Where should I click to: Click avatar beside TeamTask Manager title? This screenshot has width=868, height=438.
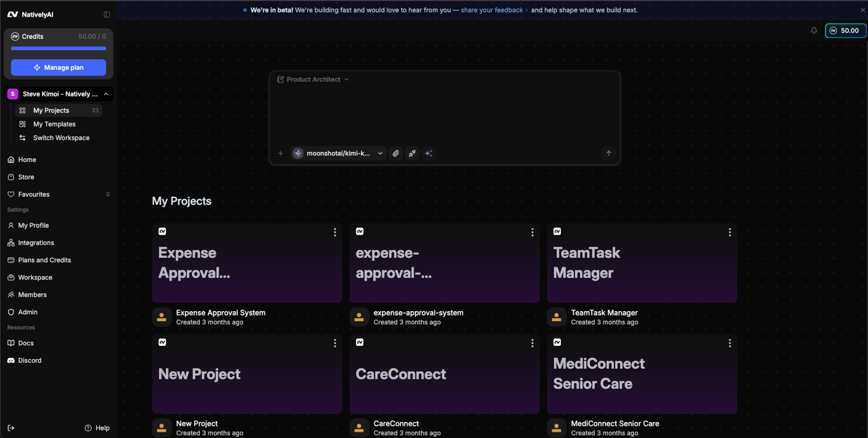pyautogui.click(x=557, y=317)
